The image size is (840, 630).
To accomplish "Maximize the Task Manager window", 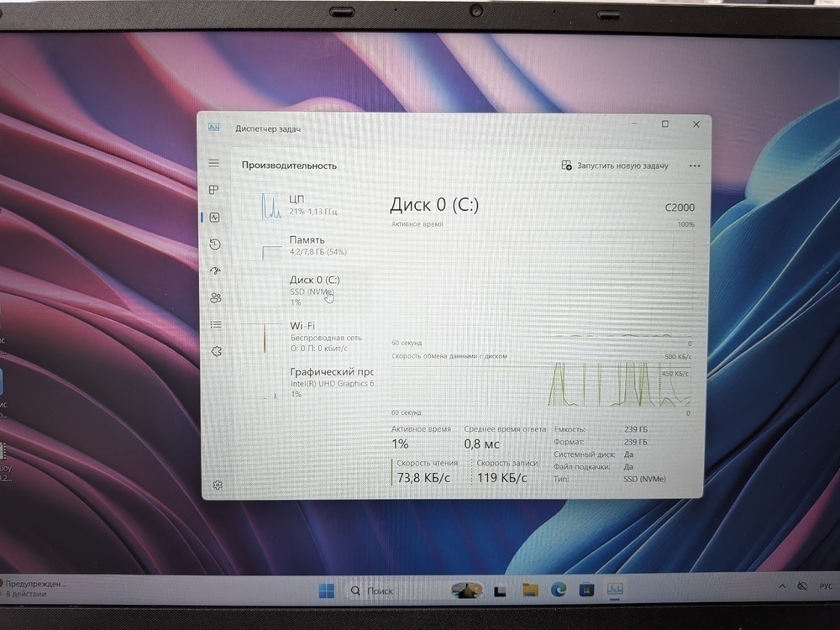I will [x=664, y=123].
